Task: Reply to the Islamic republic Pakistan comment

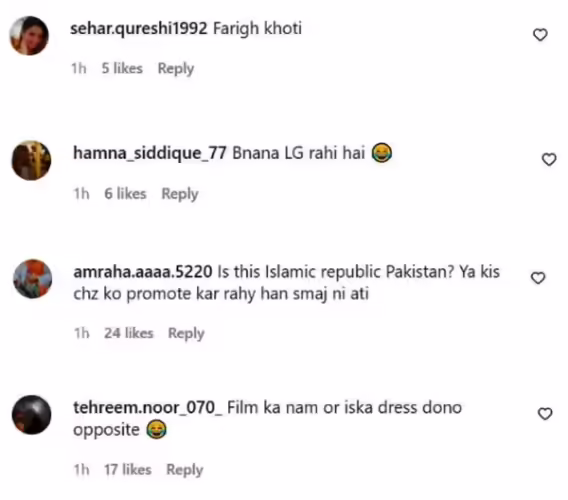Action: point(186,333)
